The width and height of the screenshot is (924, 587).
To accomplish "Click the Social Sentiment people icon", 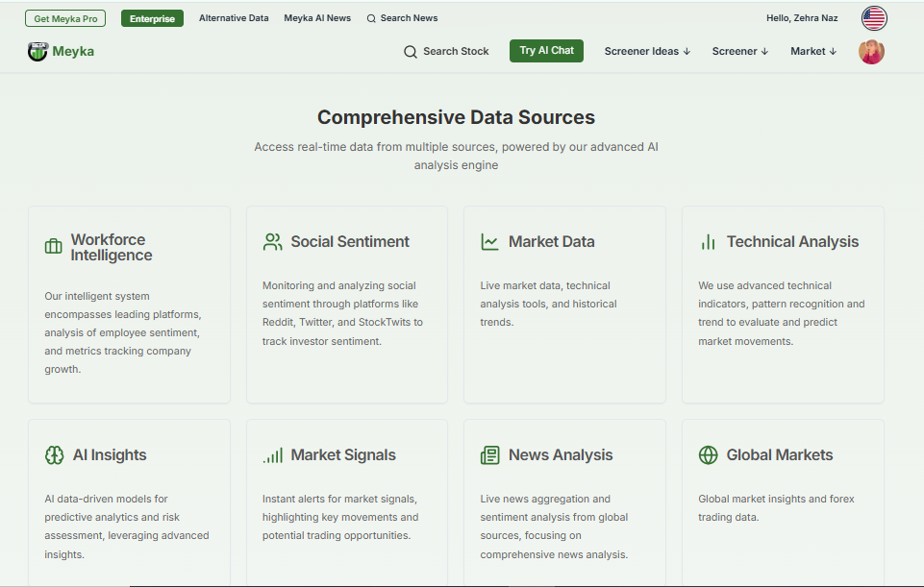I will click(272, 242).
